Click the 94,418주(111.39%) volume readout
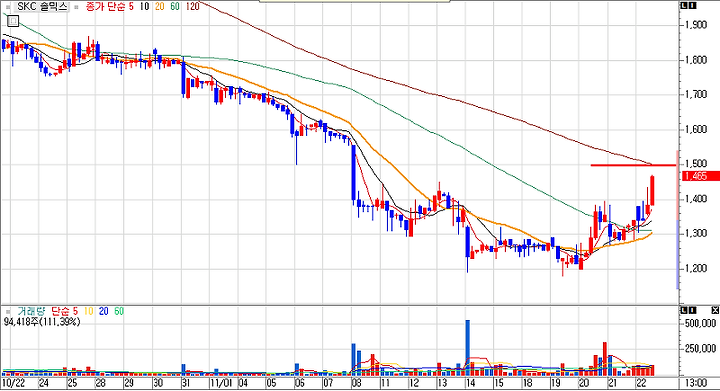Image resolution: width=720 pixels, height=391 pixels. click(x=42, y=322)
